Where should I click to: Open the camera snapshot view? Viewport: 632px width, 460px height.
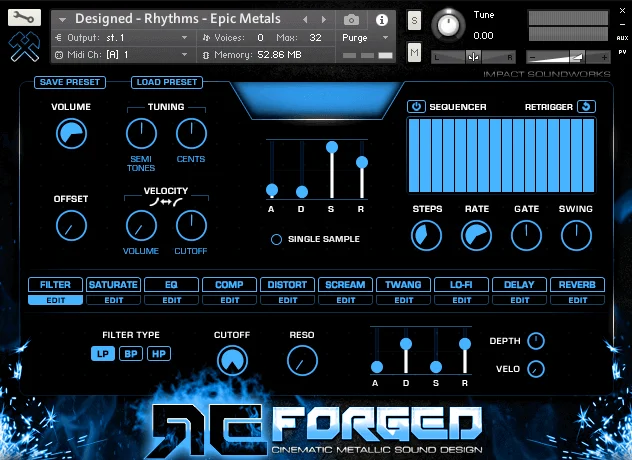[x=351, y=20]
